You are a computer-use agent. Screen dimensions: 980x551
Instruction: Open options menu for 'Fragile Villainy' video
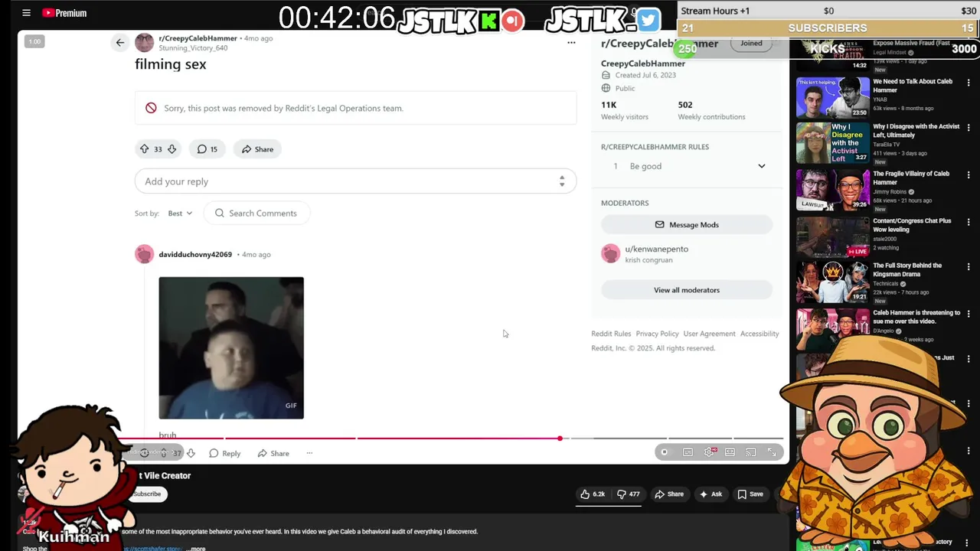coord(969,175)
